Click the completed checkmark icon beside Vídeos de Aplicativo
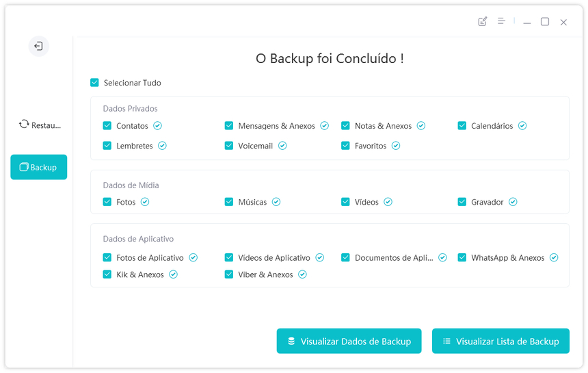The image size is (588, 373). coord(319,257)
